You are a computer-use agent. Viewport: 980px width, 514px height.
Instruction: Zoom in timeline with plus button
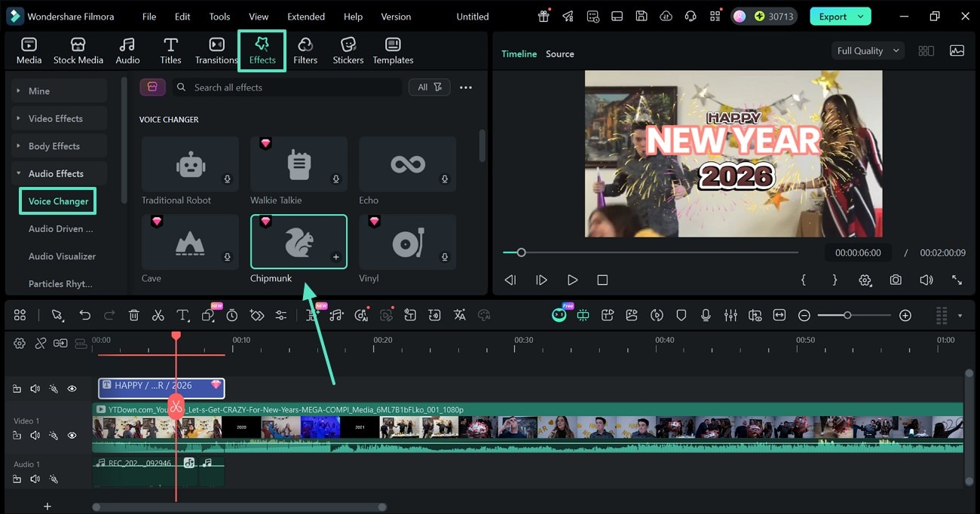click(905, 315)
